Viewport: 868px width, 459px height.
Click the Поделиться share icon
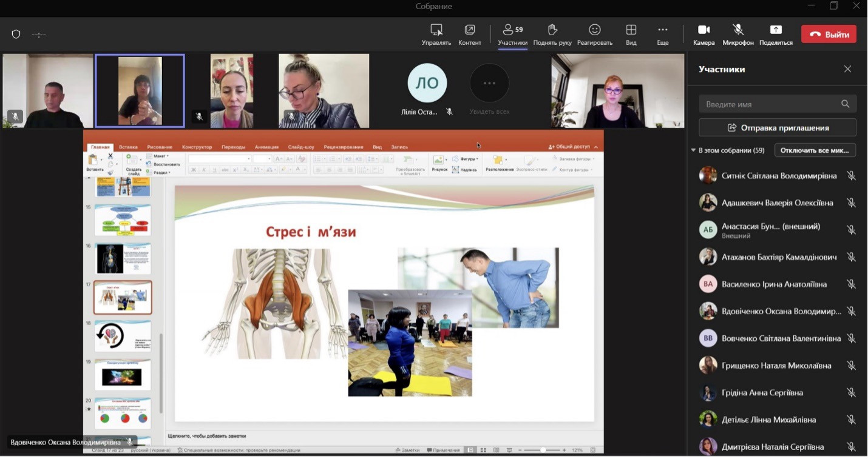pos(775,30)
